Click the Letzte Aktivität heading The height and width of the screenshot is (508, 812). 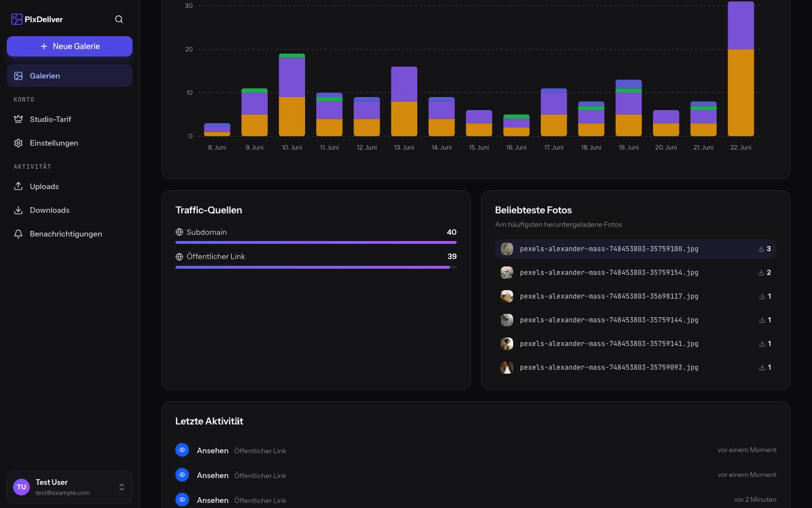[x=209, y=421]
